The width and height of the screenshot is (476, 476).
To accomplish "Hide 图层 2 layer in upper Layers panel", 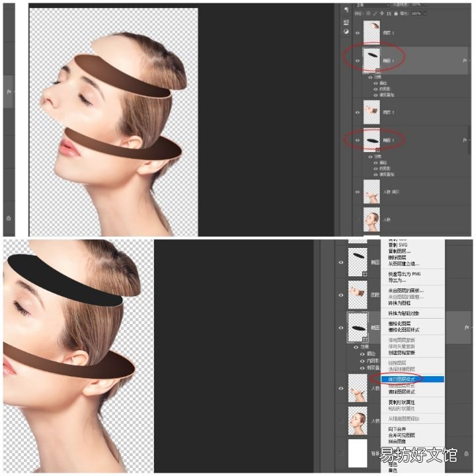I will point(358,112).
